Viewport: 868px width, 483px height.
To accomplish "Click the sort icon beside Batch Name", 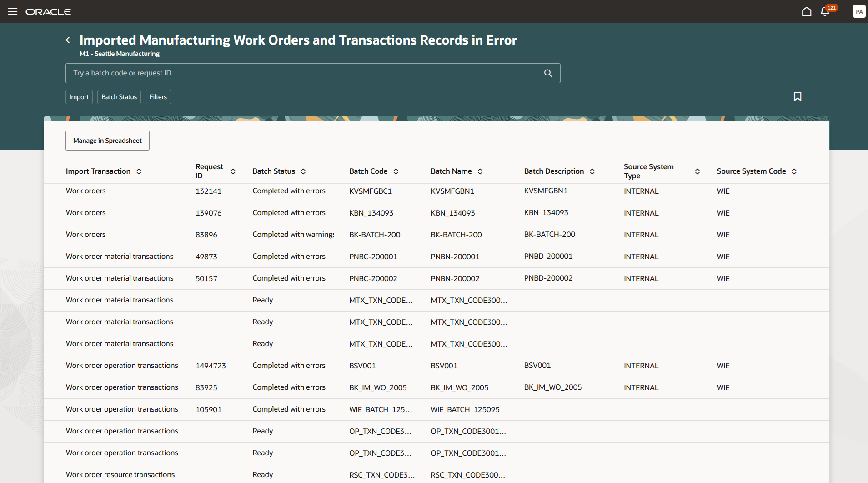I will pos(481,171).
